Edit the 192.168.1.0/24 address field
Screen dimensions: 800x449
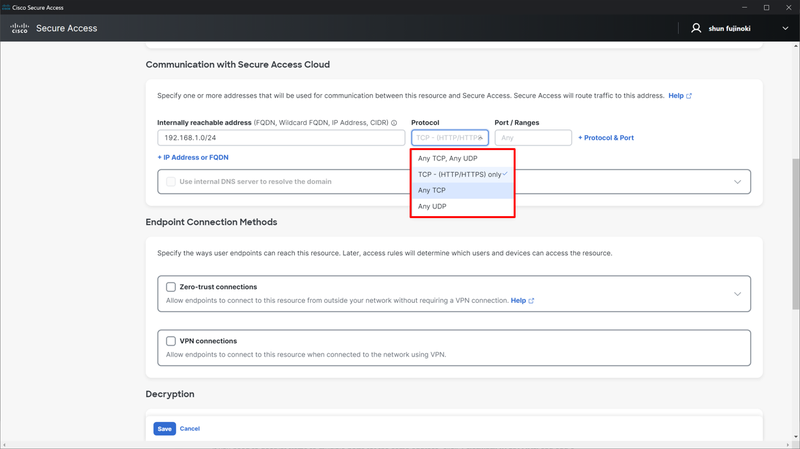coord(281,138)
